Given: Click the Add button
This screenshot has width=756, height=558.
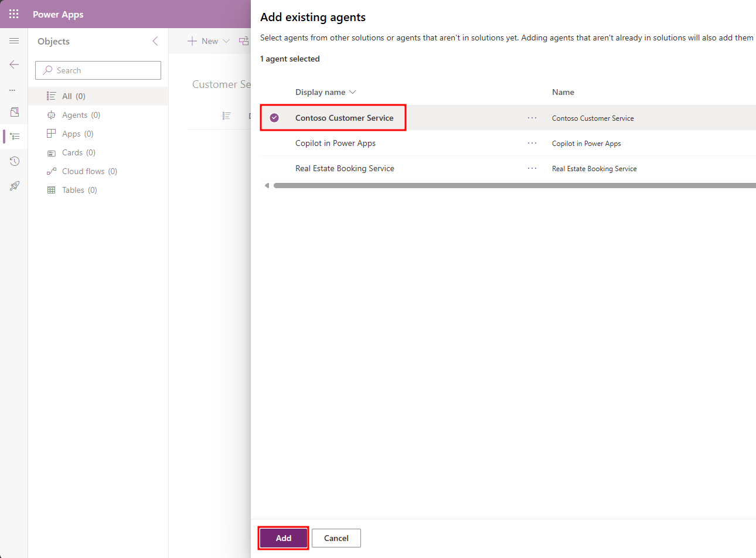Looking at the screenshot, I should pyautogui.click(x=284, y=538).
